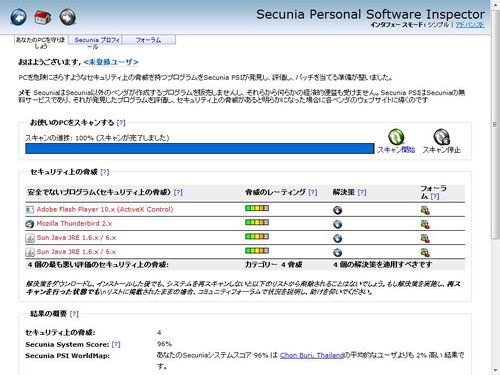Image resolution: width=500 pixels, height=375 pixels.
Task: Stop scan using the stop icon
Action: point(441,137)
